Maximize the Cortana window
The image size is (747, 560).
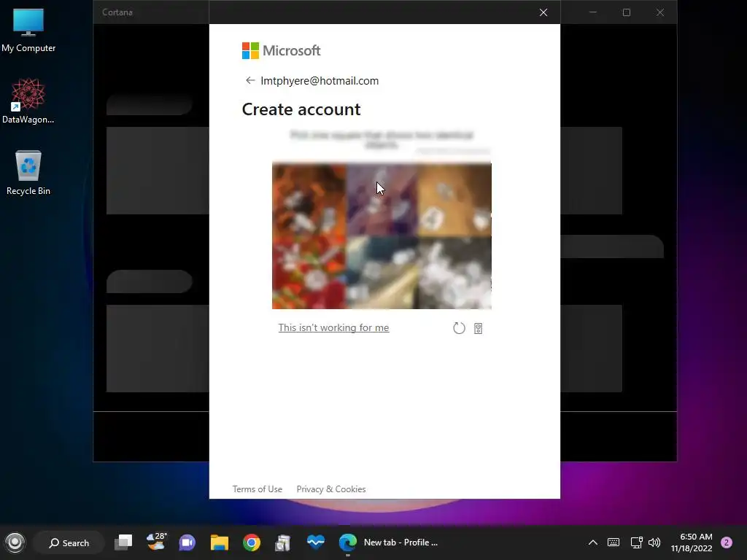point(627,12)
